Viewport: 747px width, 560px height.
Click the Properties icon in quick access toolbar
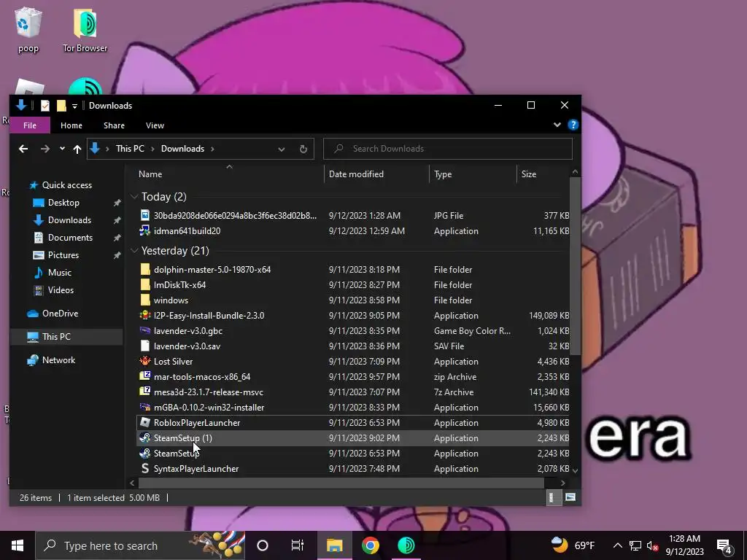coord(45,106)
